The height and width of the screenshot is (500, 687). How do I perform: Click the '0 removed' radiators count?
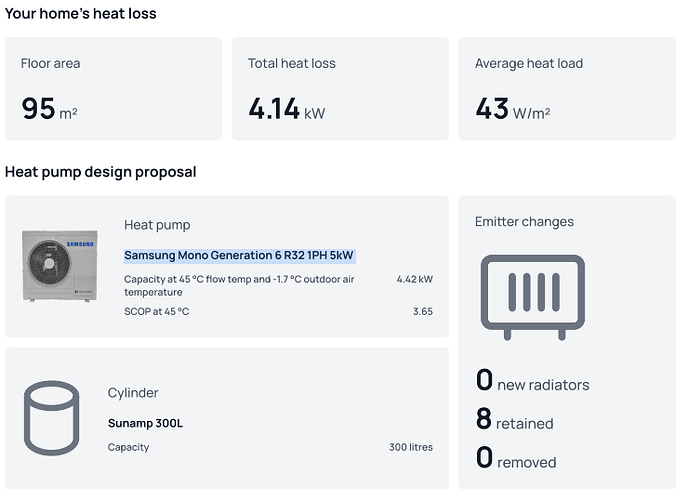click(515, 459)
